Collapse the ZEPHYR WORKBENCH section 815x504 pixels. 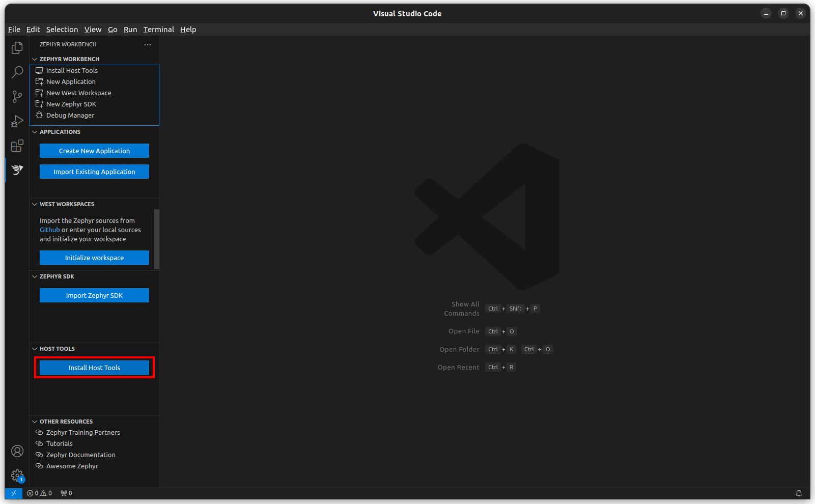35,59
